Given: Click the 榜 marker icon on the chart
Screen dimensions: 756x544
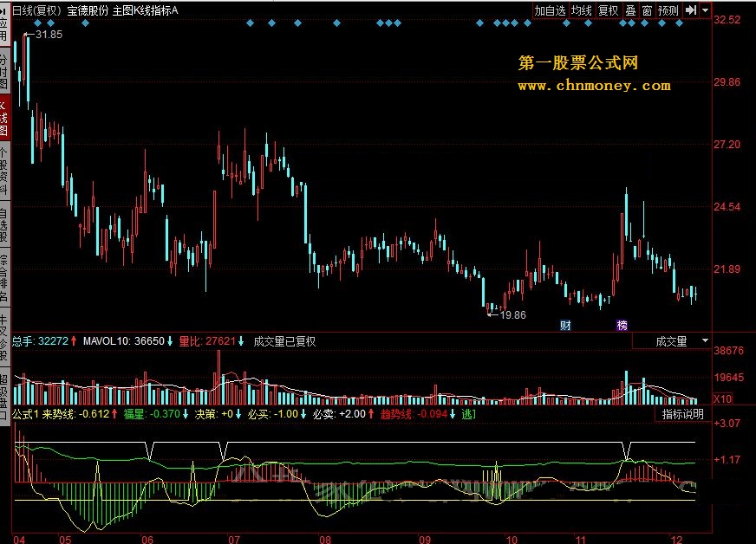Looking at the screenshot, I should coord(622,325).
